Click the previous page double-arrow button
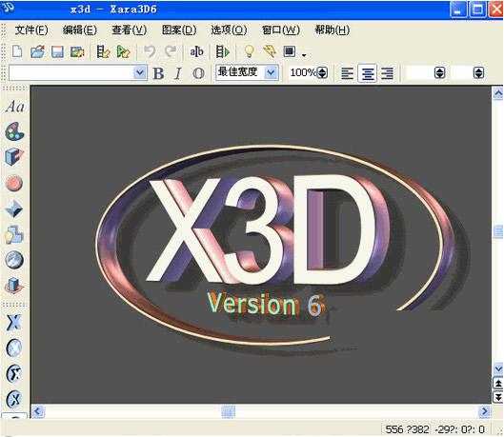This screenshot has height=437, width=504. coord(498,384)
